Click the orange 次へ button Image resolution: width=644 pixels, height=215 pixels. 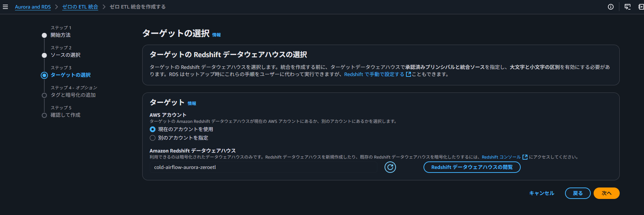click(x=606, y=193)
